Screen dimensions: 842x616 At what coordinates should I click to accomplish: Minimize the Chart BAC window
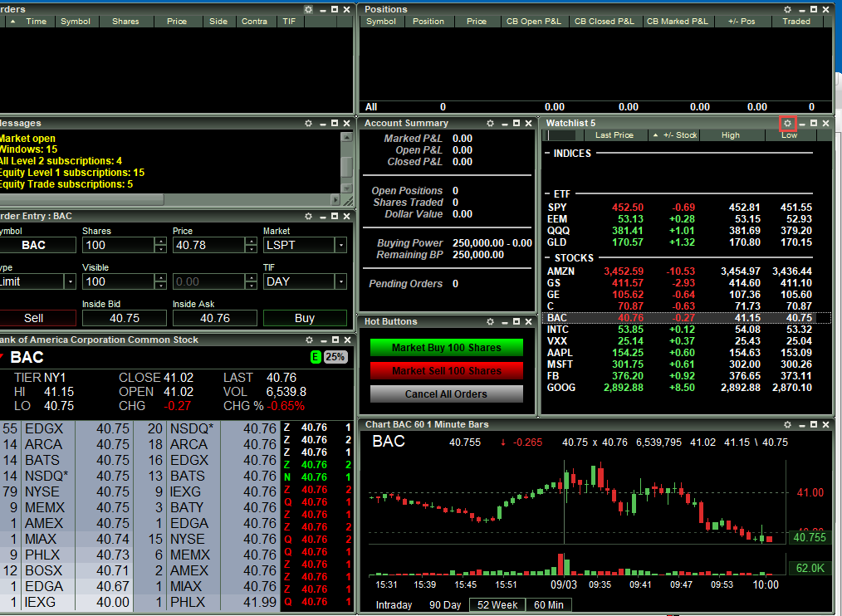[801, 425]
